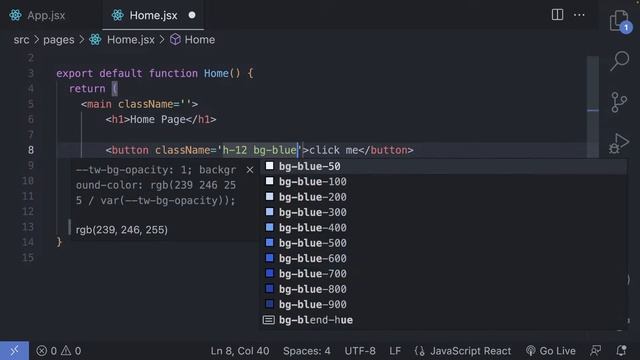The height and width of the screenshot is (360, 640).
Task: Click inside 'h-12 bg-blue' string
Action: pyautogui.click(x=259, y=150)
